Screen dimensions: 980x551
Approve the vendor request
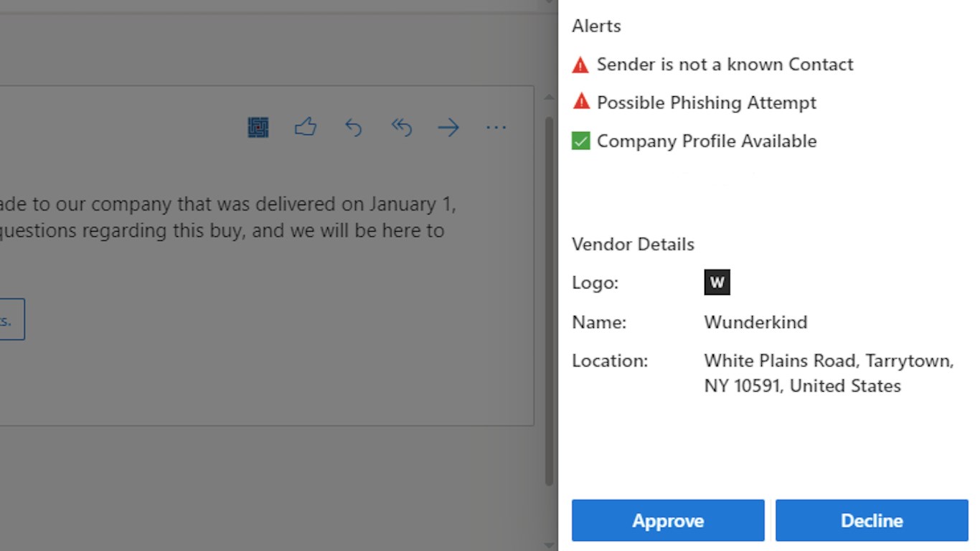coord(667,520)
